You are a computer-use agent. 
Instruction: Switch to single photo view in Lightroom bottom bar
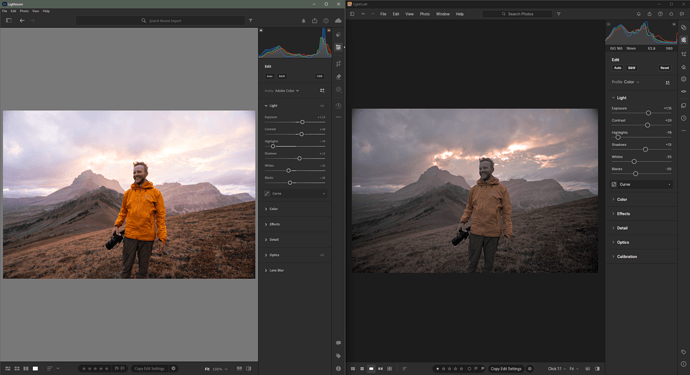(x=35, y=368)
